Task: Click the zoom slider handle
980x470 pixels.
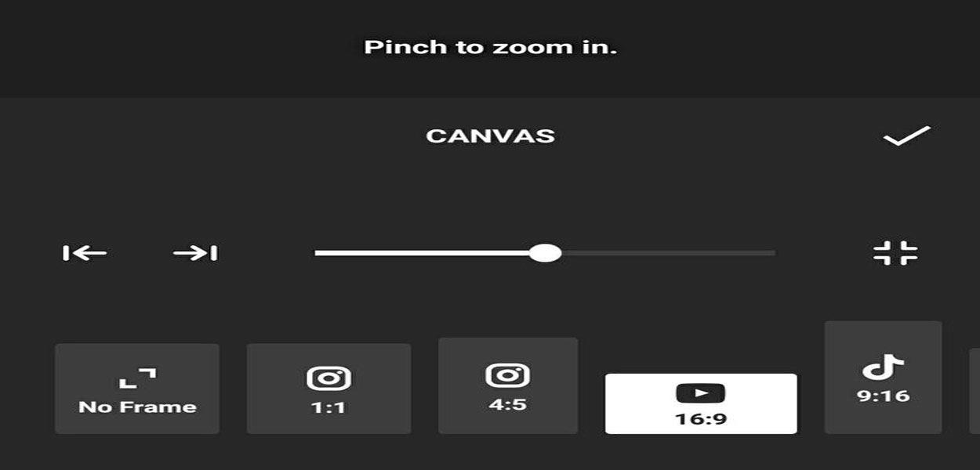Action: 545,253
